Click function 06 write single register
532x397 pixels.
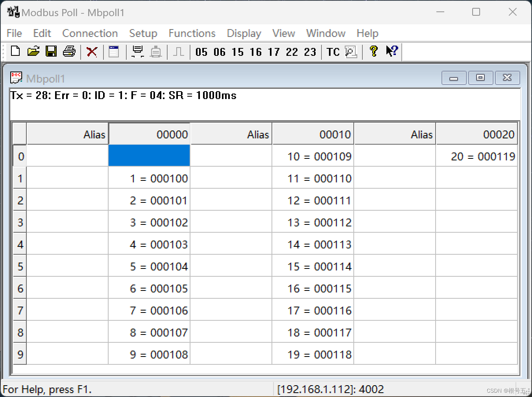pos(220,52)
